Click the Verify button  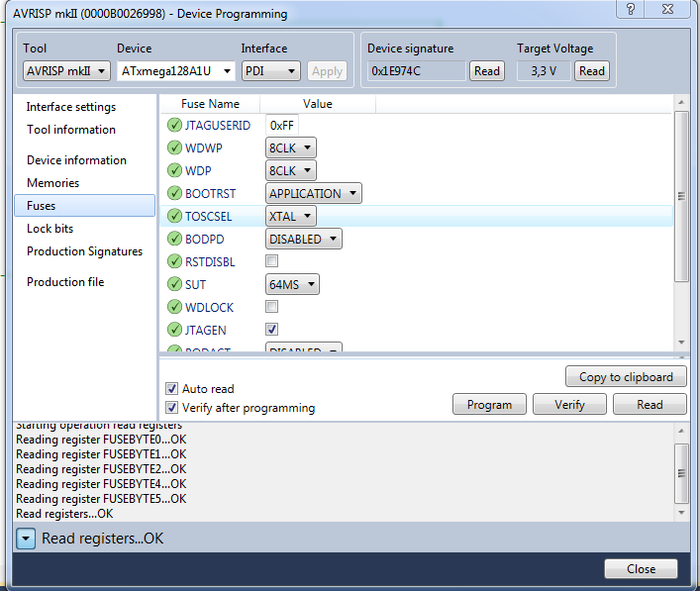(x=569, y=405)
